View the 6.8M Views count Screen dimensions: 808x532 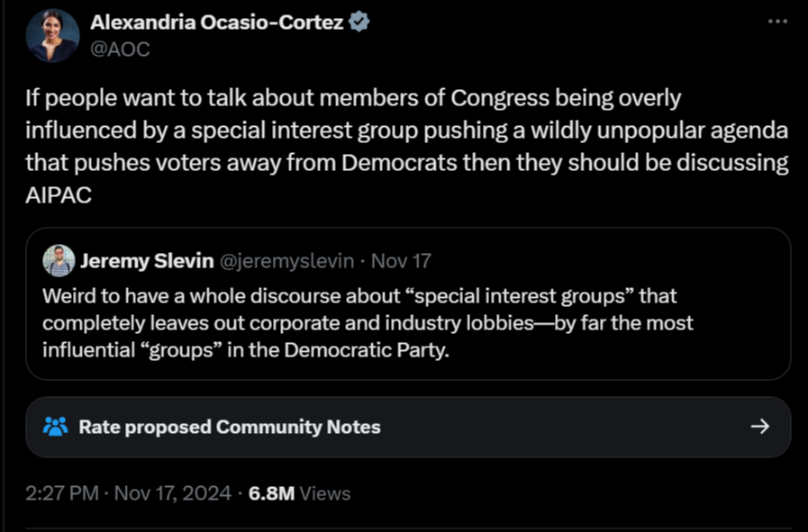299,493
